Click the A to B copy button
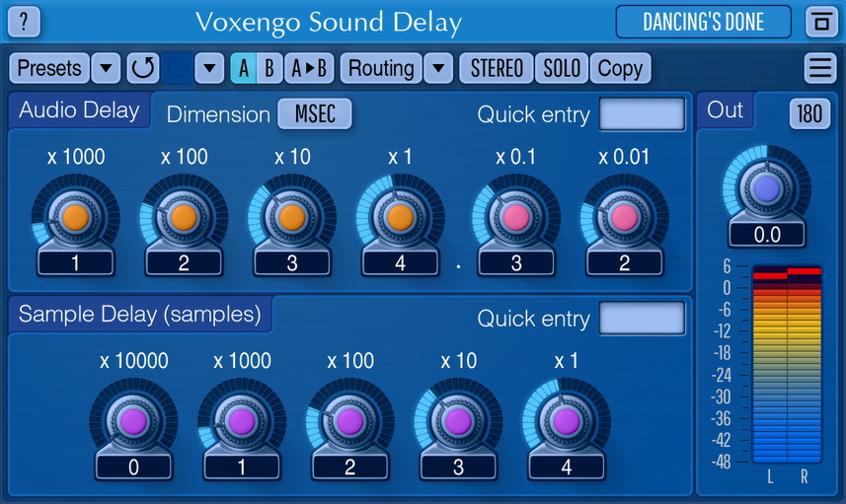This screenshot has width=846, height=504. pos(309,68)
